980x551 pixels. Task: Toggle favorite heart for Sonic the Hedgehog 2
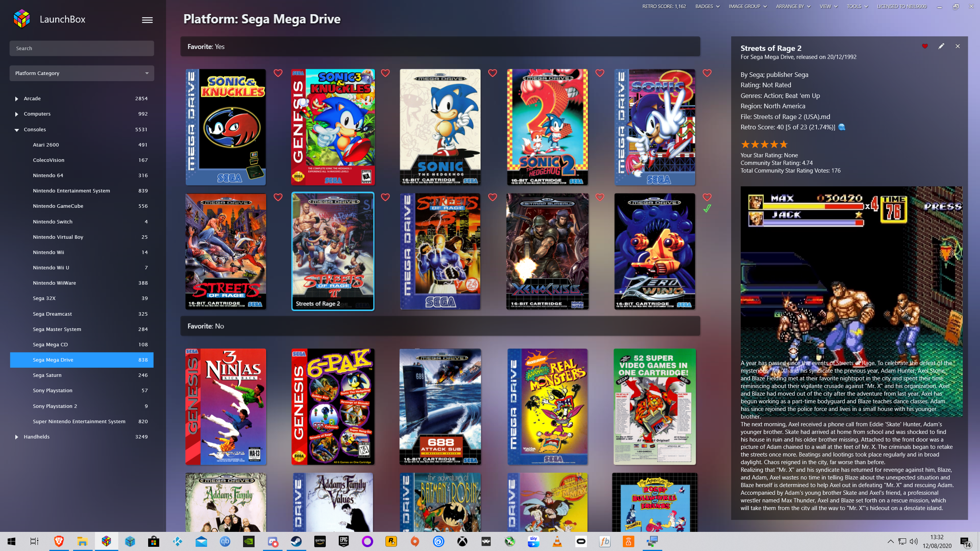tap(599, 73)
